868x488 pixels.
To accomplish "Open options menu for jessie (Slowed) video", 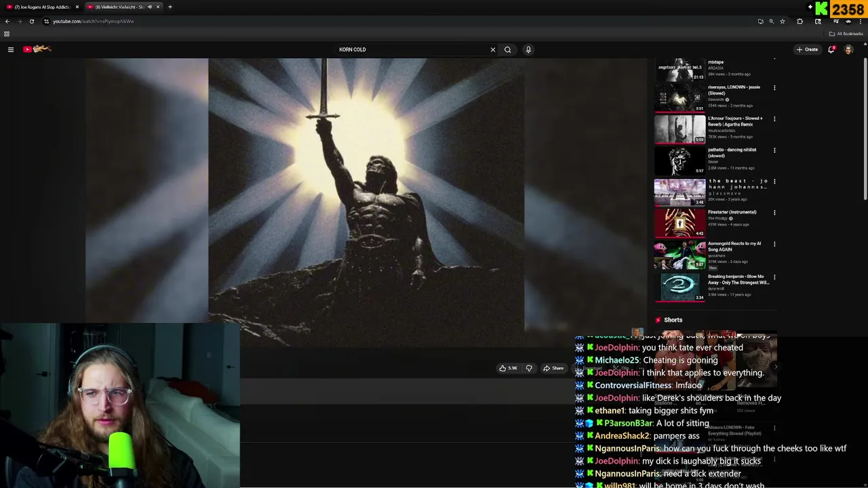I will 774,87.
